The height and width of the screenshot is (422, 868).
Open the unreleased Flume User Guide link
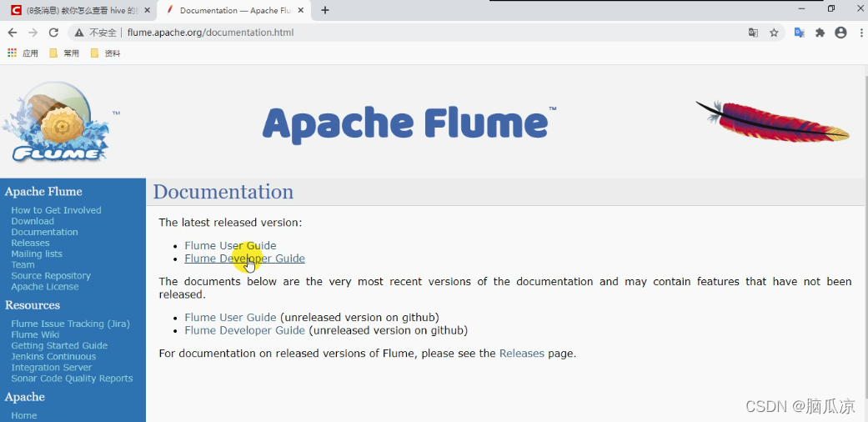coord(230,317)
